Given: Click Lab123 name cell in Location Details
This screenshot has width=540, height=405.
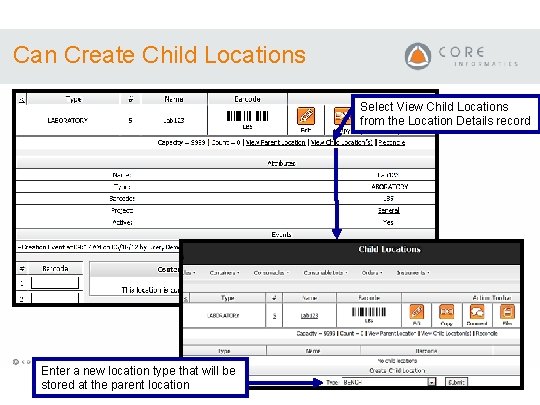Looking at the screenshot, I should 174,120.
